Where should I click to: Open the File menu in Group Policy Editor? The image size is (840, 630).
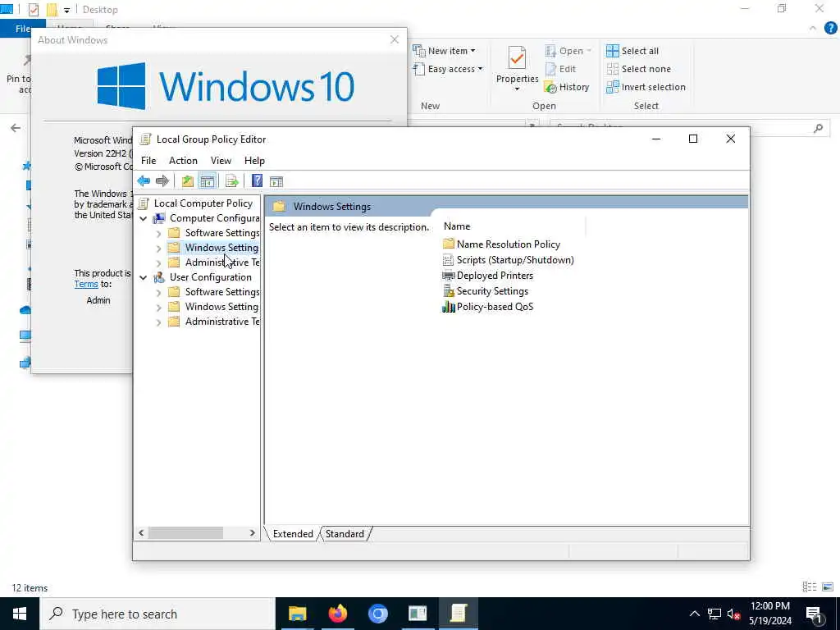pos(148,161)
